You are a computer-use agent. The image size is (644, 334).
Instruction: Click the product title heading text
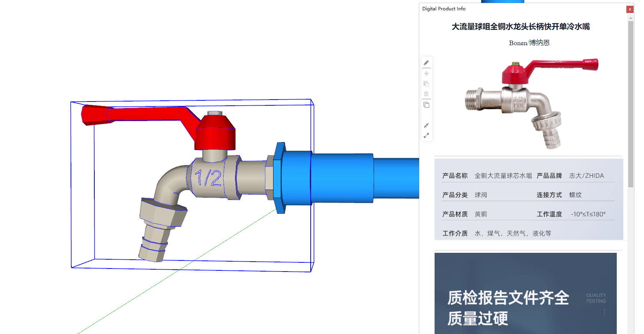pyautogui.click(x=520, y=26)
